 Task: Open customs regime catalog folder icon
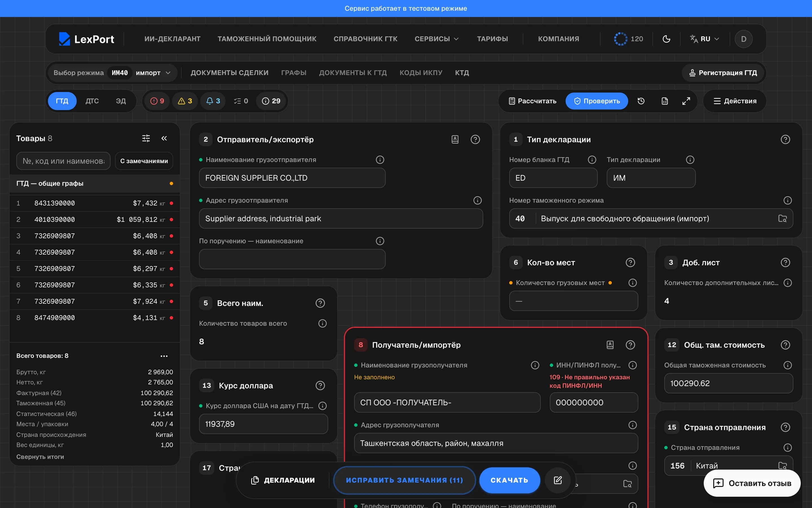click(782, 219)
